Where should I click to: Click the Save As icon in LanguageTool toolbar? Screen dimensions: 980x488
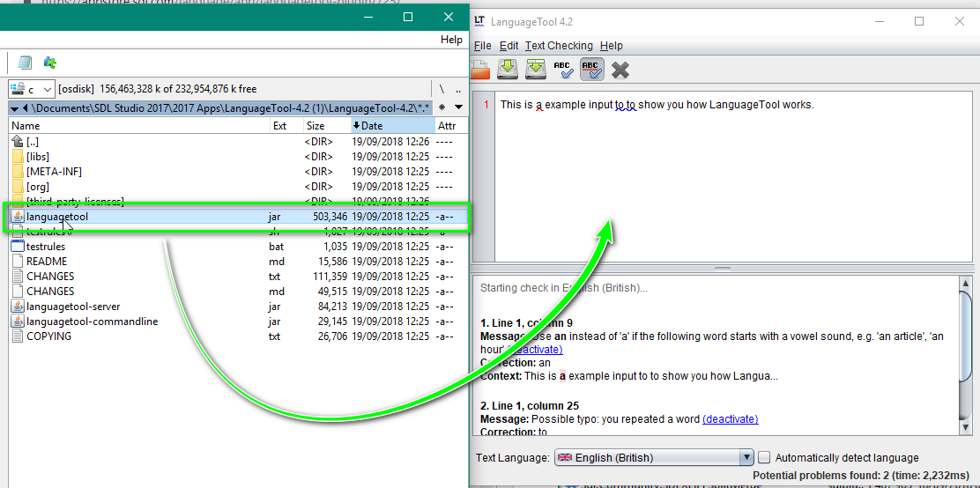[x=536, y=69]
